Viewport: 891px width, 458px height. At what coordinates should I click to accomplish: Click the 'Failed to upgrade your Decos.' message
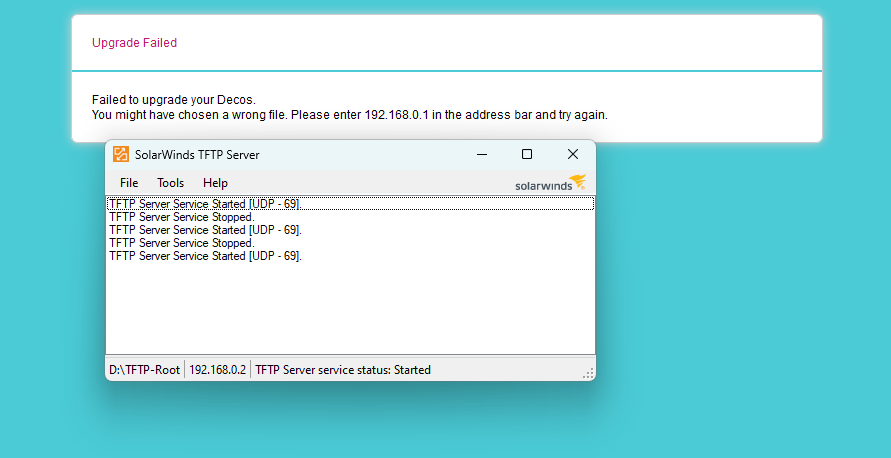tap(174, 100)
